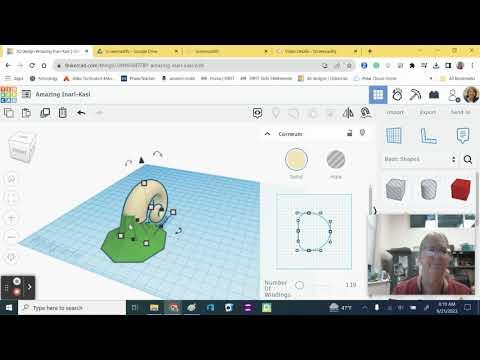Click the profile curve editor grid
480x360 pixels.
[x=314, y=231]
